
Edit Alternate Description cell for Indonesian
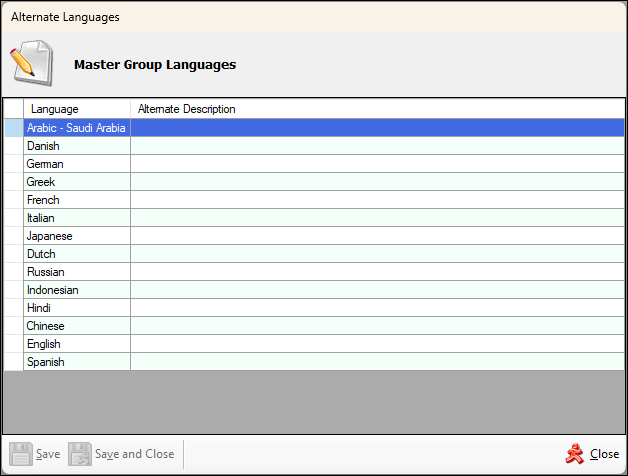tap(377, 290)
